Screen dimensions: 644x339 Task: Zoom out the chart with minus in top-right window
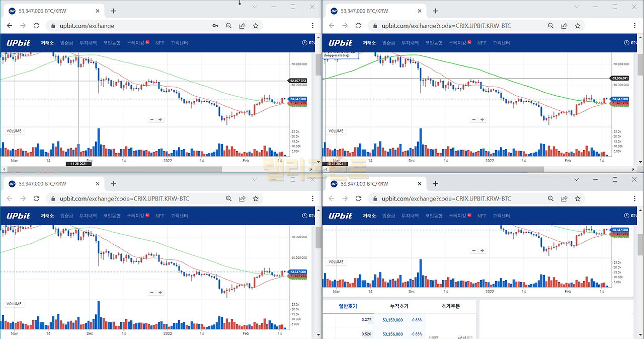473,120
